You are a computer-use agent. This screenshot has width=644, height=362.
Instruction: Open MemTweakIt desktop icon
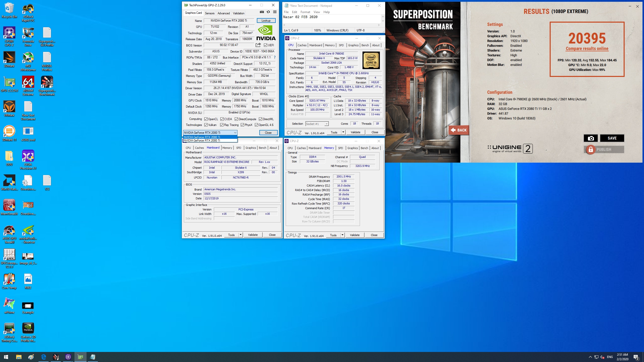point(9,207)
